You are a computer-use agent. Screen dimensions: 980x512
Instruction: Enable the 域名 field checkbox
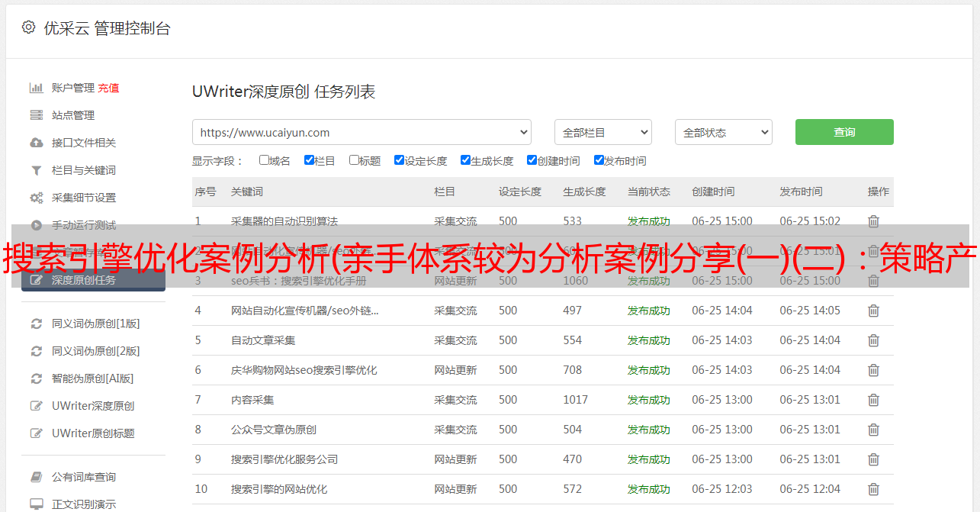tap(264, 160)
